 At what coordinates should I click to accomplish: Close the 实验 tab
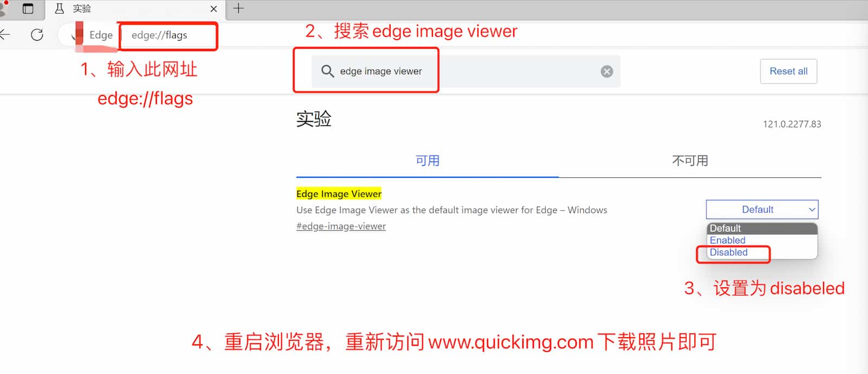coord(214,9)
